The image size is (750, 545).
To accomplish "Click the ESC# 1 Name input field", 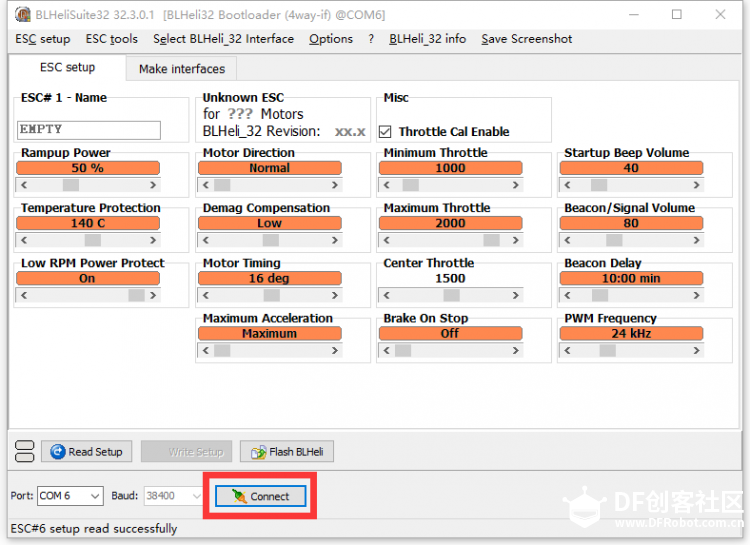I will [x=89, y=130].
